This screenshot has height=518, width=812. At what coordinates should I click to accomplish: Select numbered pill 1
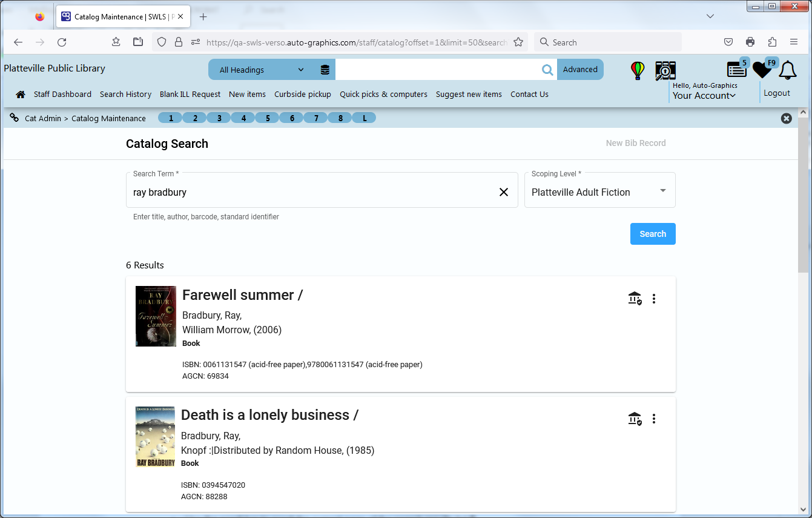click(171, 118)
